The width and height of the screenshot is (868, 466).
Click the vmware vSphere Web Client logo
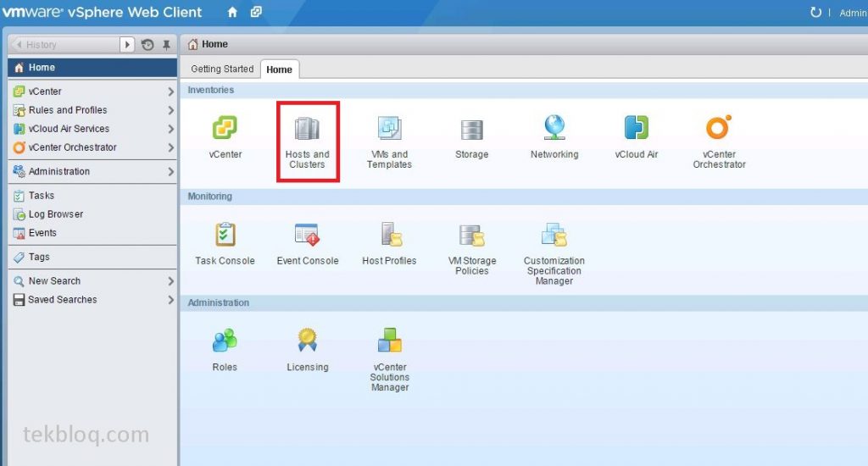[x=103, y=12]
